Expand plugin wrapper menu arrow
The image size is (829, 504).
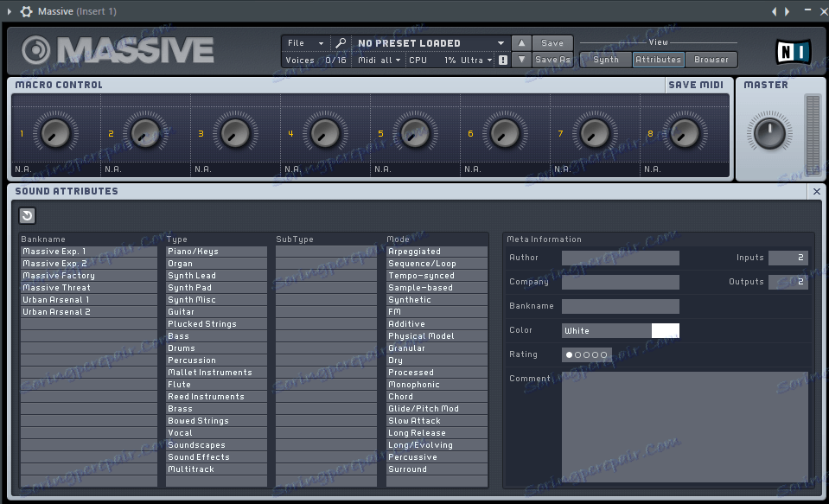[x=9, y=11]
